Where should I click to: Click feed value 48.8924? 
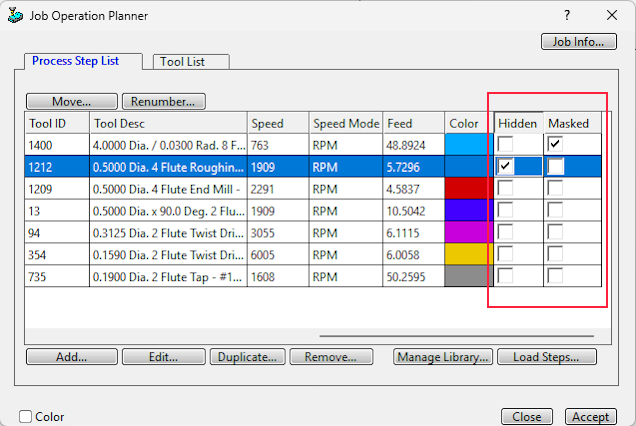tap(406, 145)
